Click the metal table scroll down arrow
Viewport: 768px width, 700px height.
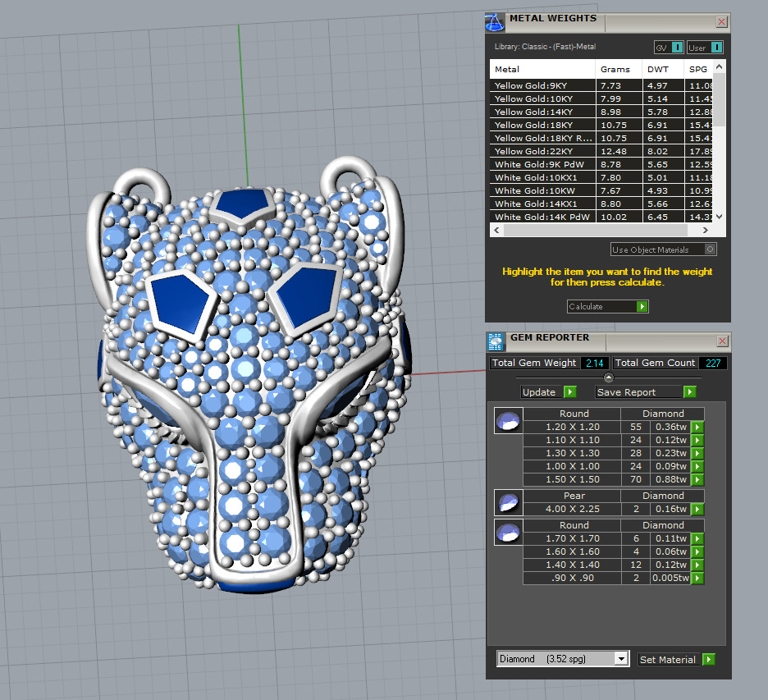pyautogui.click(x=719, y=217)
